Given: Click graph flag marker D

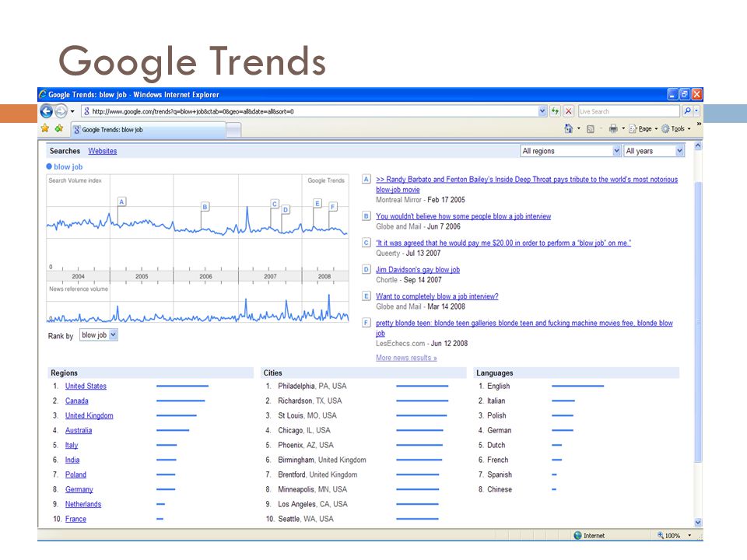Looking at the screenshot, I should (286, 209).
